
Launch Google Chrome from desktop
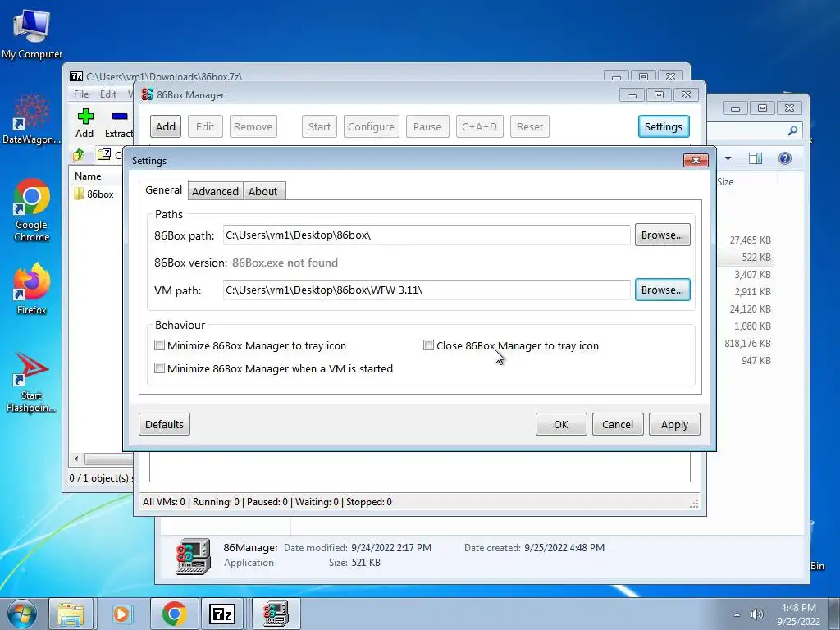pos(32,209)
